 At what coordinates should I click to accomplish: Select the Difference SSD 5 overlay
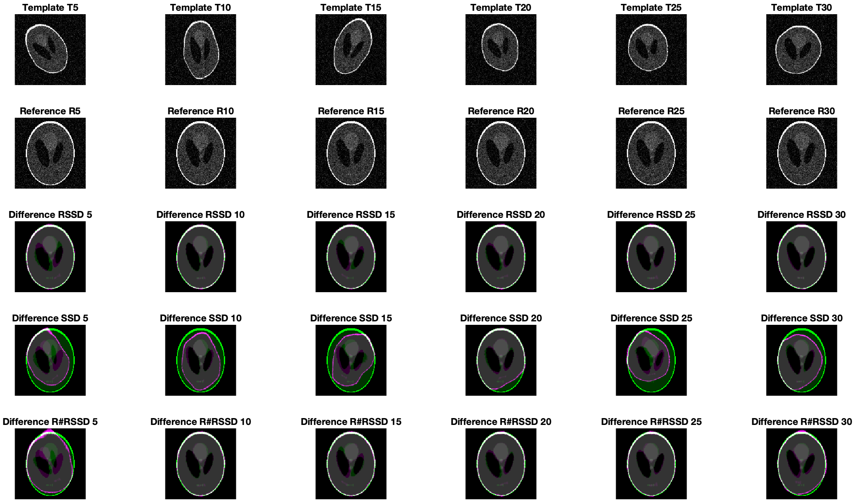click(50, 360)
